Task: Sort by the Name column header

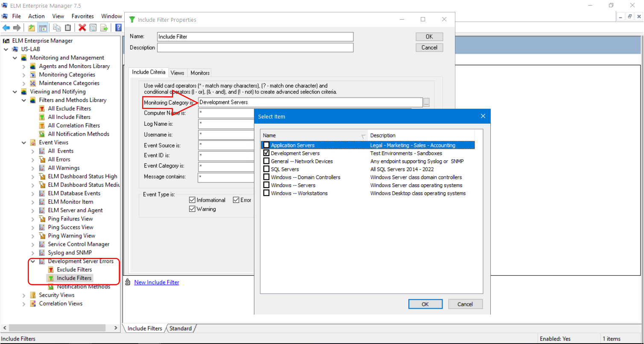Action: tap(314, 136)
